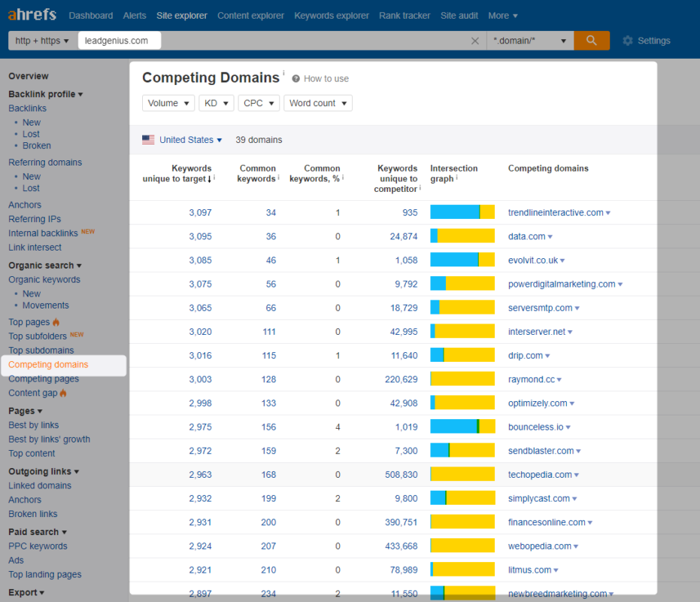700x602 pixels.
Task: Click the 24,874 competitor keywords value
Action: [x=404, y=236]
